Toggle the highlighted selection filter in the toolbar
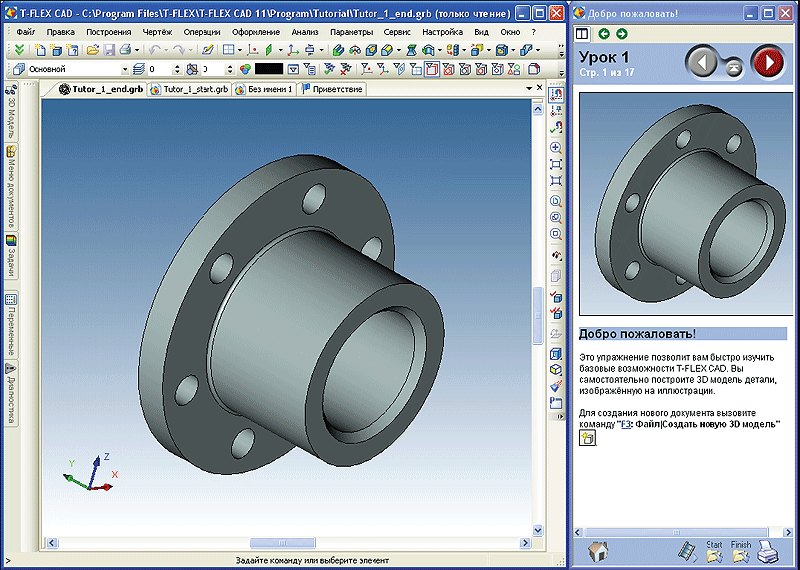 (x=431, y=69)
